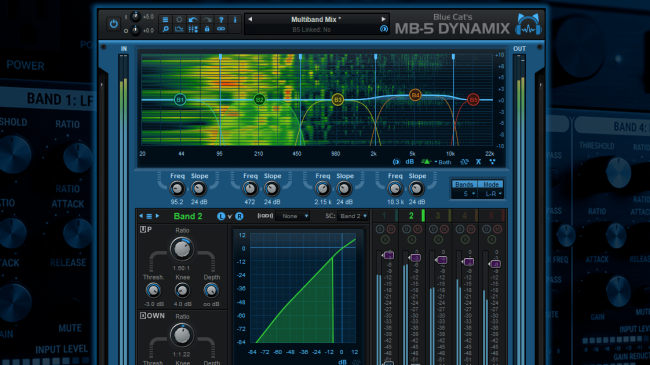The image size is (650, 365).
Task: Click the dB scale label under the spectrum
Action: click(410, 162)
